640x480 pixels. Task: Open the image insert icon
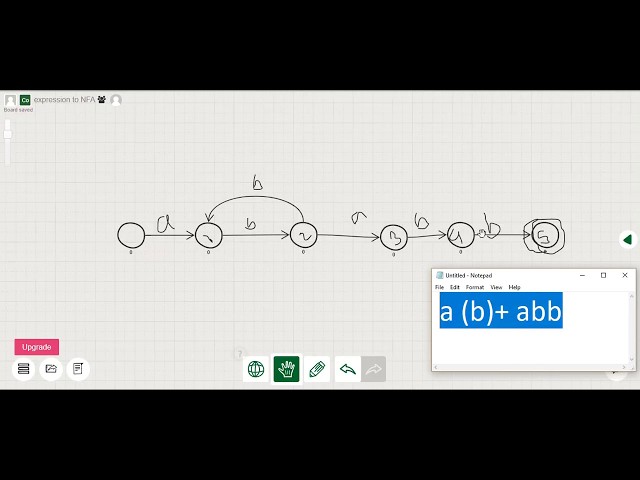(51, 369)
